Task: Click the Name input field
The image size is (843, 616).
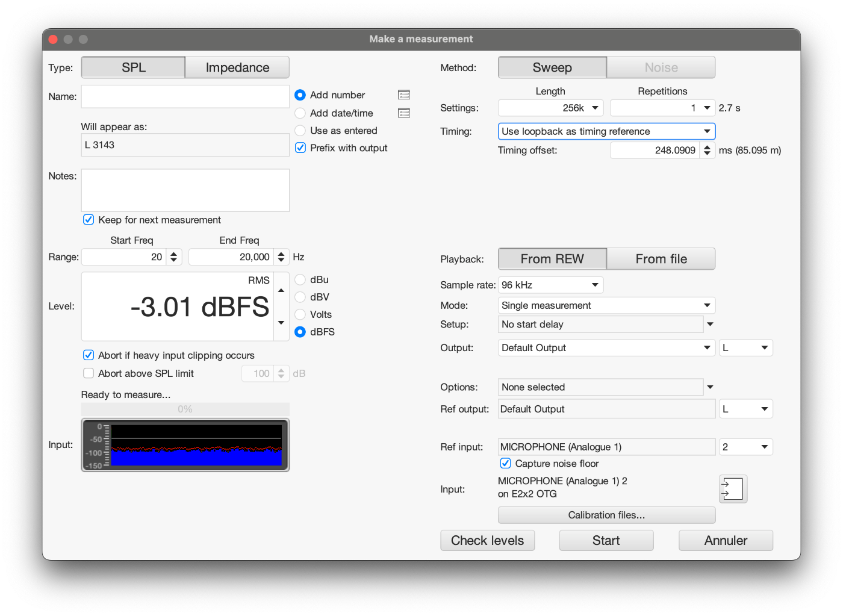Action: pyautogui.click(x=185, y=96)
